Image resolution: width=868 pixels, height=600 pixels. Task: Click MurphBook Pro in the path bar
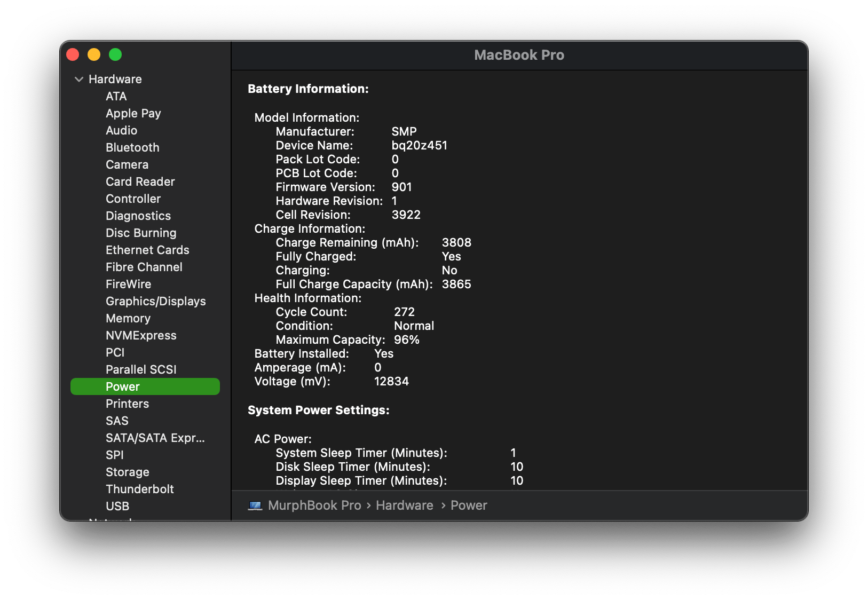[x=314, y=506]
